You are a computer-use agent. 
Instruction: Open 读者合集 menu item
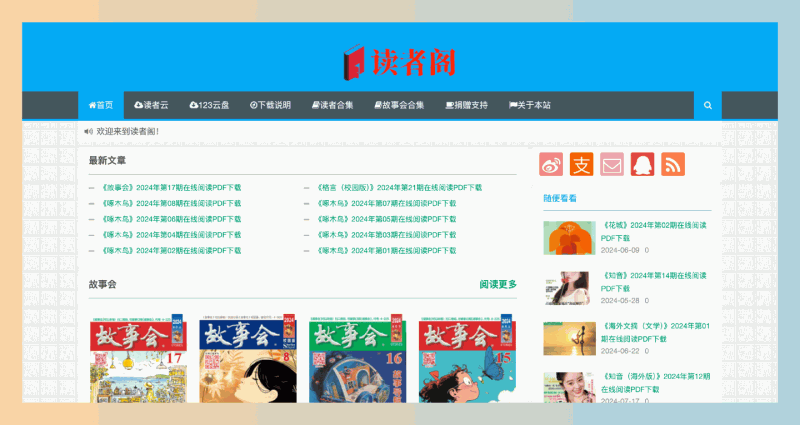[333, 105]
